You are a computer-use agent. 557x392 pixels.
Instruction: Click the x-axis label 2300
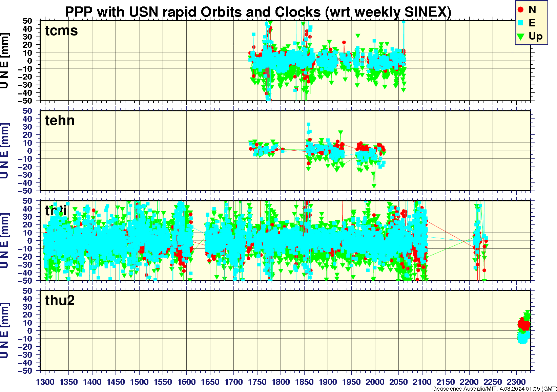516,382
